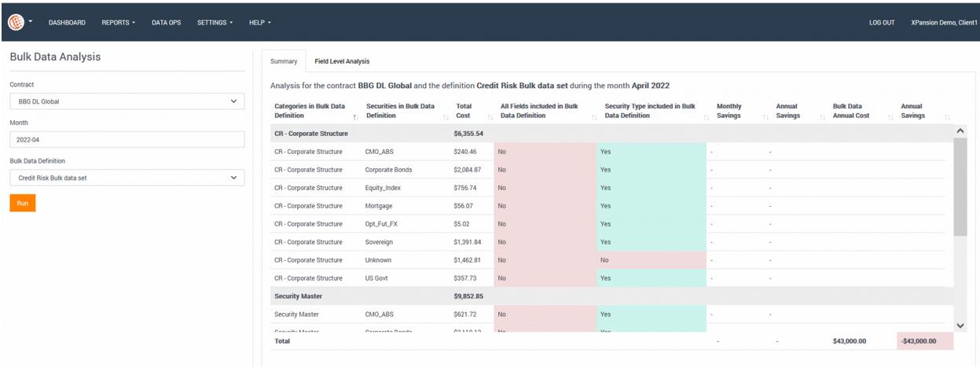Sort by Securities in Bulk Data Definition
The width and height of the screenshot is (980, 386).
[446, 117]
